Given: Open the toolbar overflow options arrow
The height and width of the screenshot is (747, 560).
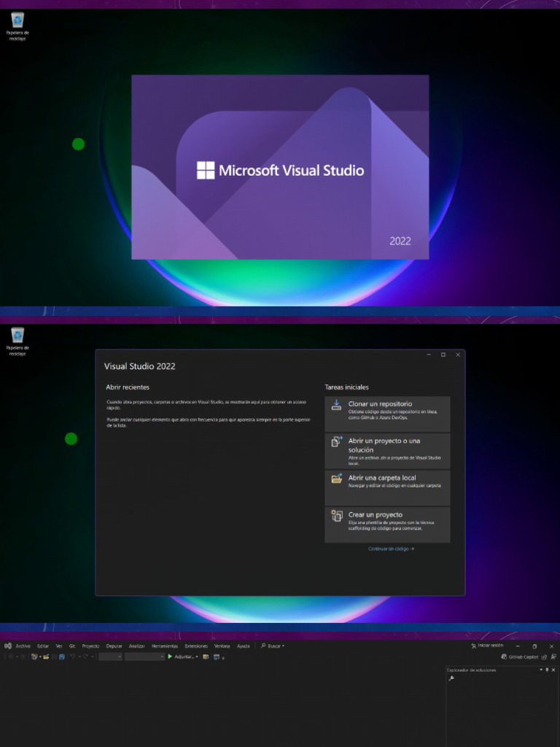Looking at the screenshot, I should click(223, 658).
